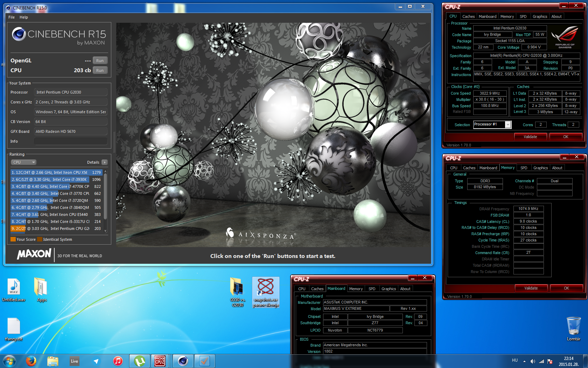Open the Apps desktop folder

(42, 290)
